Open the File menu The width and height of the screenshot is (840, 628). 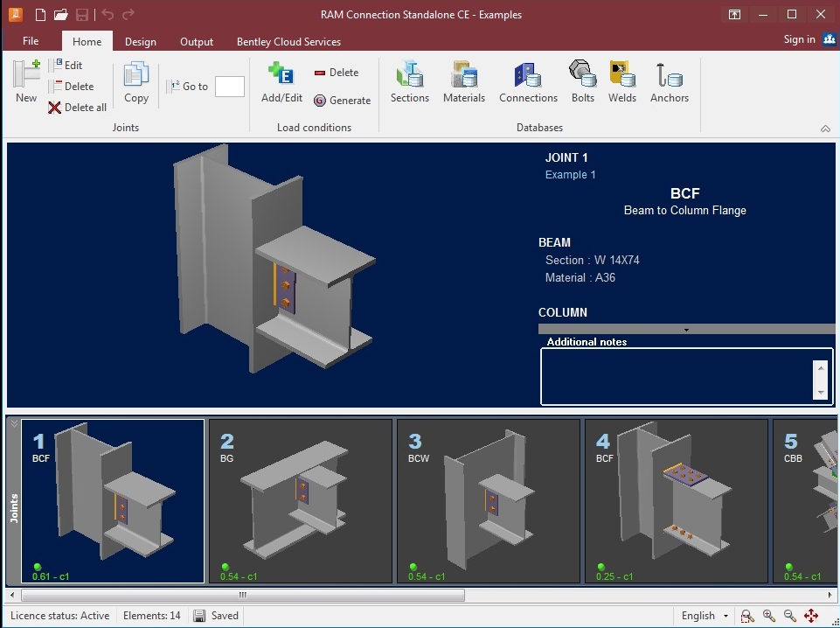pyautogui.click(x=31, y=41)
